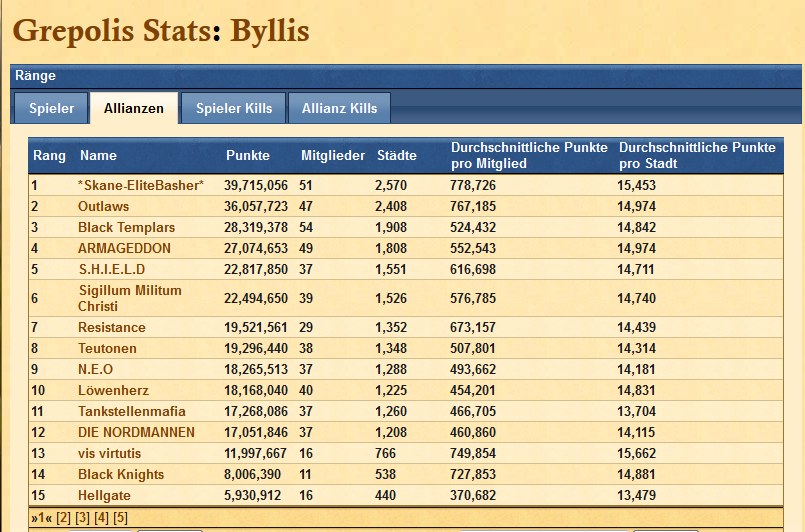Viewport: 805px width, 532px height.
Task: Open DIE NORDMANNEN alliance link
Action: point(136,432)
